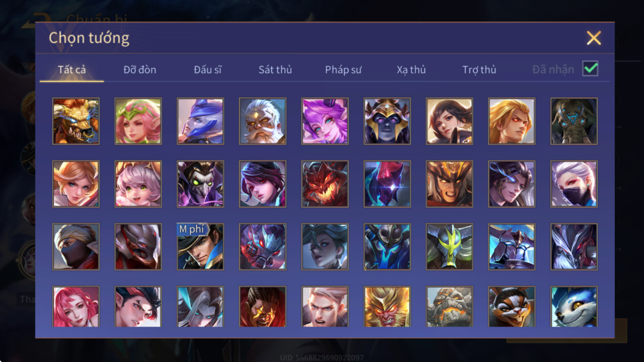Select the purple-haired girl hero portrait
The width and height of the screenshot is (644, 362).
pyautogui.click(x=325, y=121)
